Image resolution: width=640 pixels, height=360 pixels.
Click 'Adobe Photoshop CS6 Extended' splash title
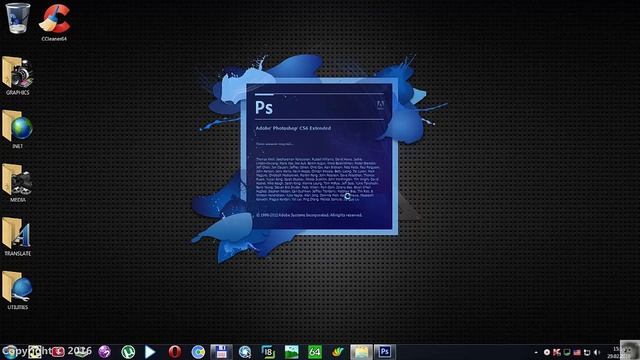click(293, 128)
